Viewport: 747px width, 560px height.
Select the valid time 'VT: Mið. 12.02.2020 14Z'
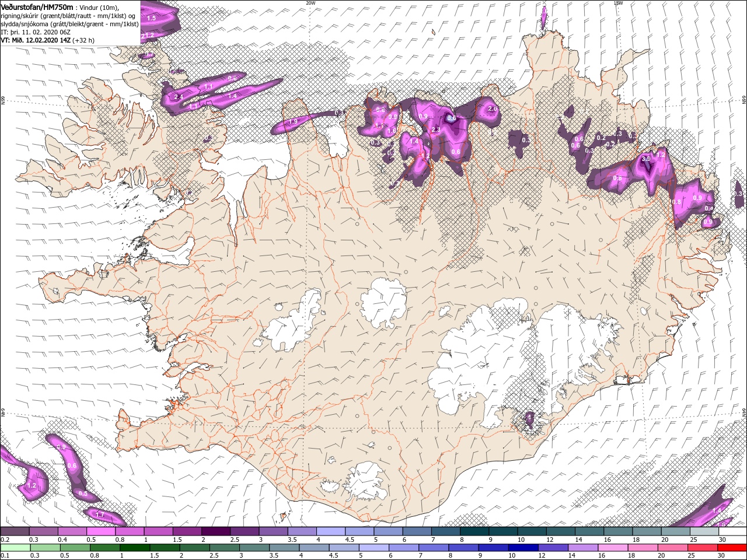tap(36, 40)
